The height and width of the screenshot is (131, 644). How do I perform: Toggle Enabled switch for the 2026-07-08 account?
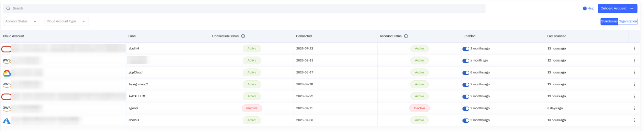[x=466, y=120]
